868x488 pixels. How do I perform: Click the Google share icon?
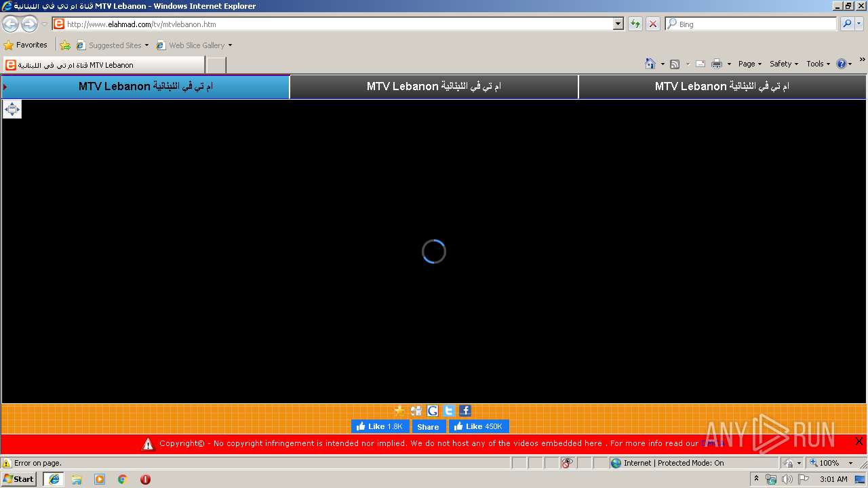point(433,411)
